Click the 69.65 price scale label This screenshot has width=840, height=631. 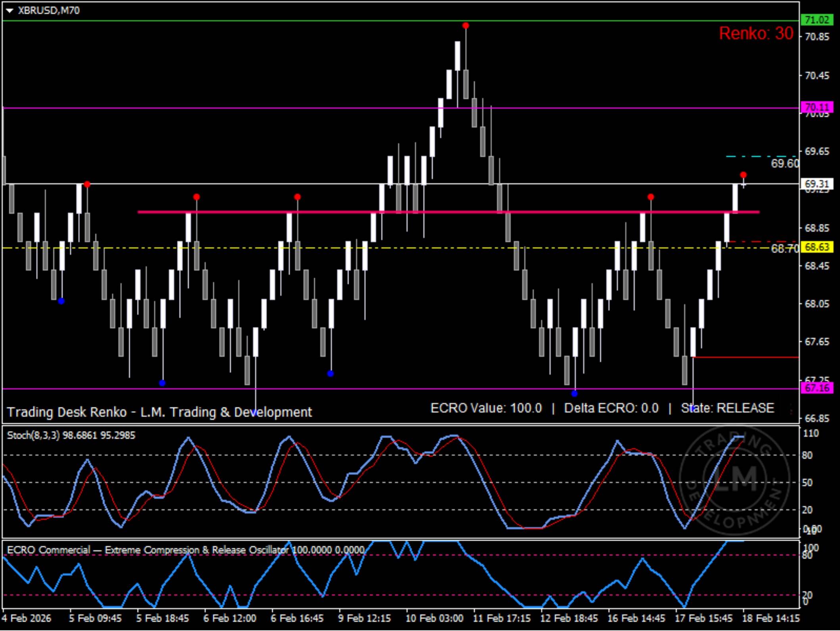tap(817, 151)
